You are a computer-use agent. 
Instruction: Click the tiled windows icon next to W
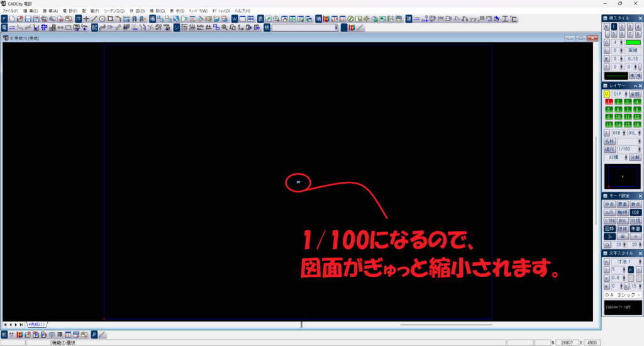250,19
